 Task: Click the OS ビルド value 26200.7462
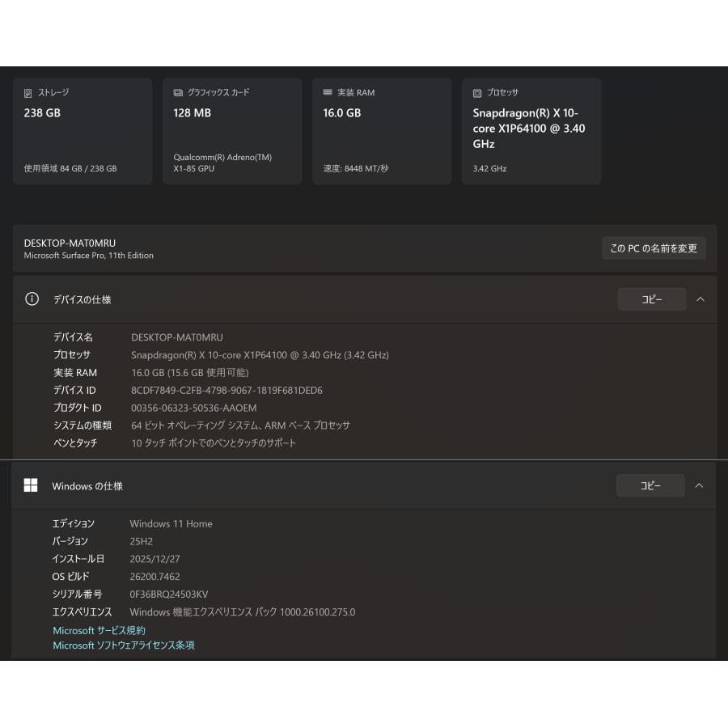pyautogui.click(x=158, y=576)
